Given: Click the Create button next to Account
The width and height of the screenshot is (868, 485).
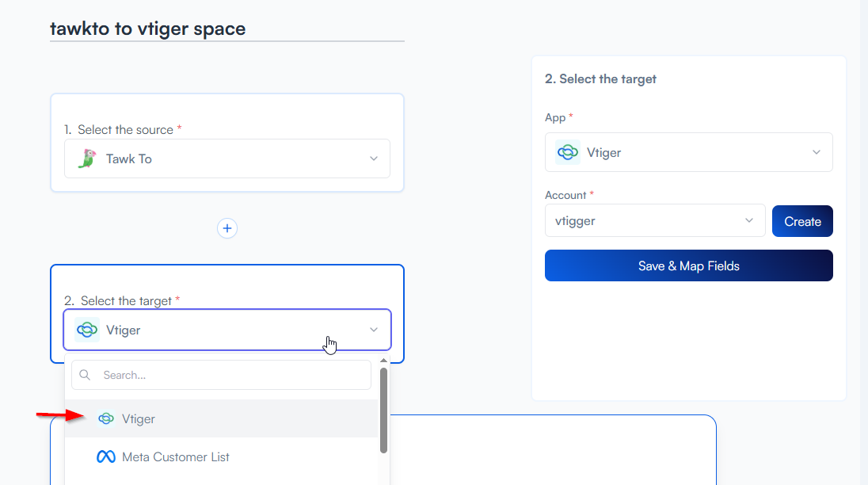Looking at the screenshot, I should pyautogui.click(x=801, y=221).
